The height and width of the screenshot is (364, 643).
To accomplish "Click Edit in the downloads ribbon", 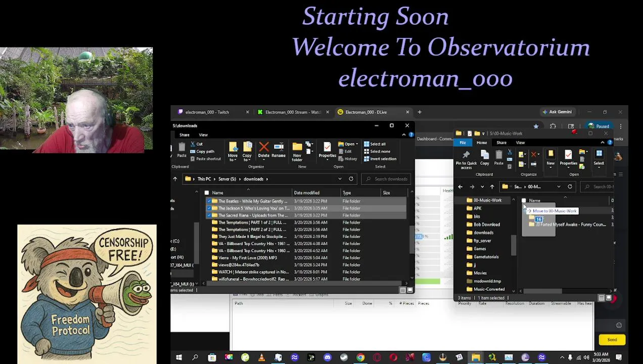I will click(x=345, y=152).
